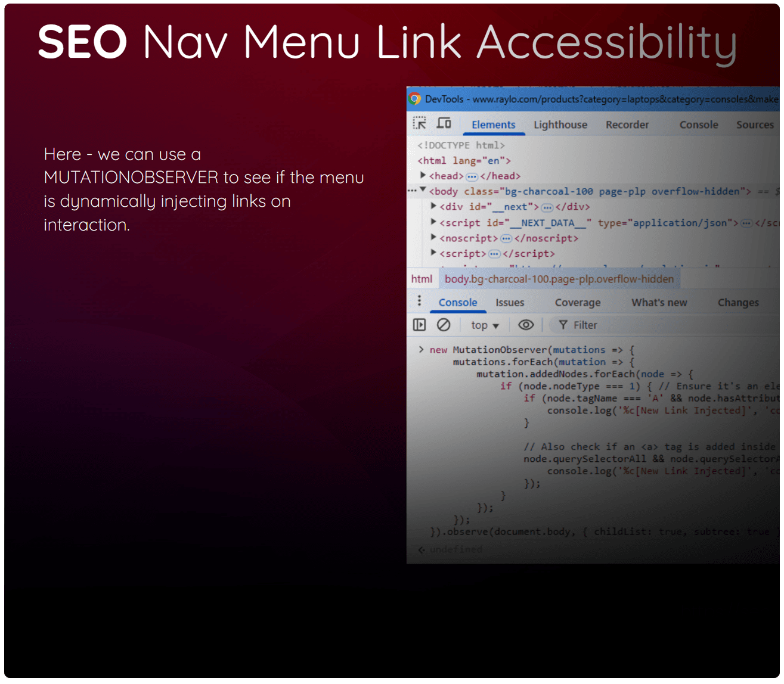The image size is (784, 684).
Task: Expand the ellipsis in the __NEXT_DATA__ script
Action: click(x=746, y=223)
